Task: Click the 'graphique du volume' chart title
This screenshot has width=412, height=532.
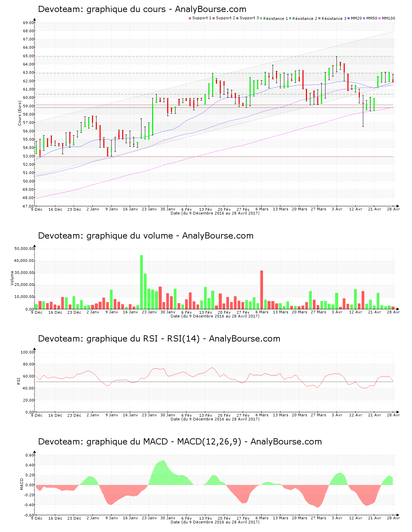Action: coord(146,236)
